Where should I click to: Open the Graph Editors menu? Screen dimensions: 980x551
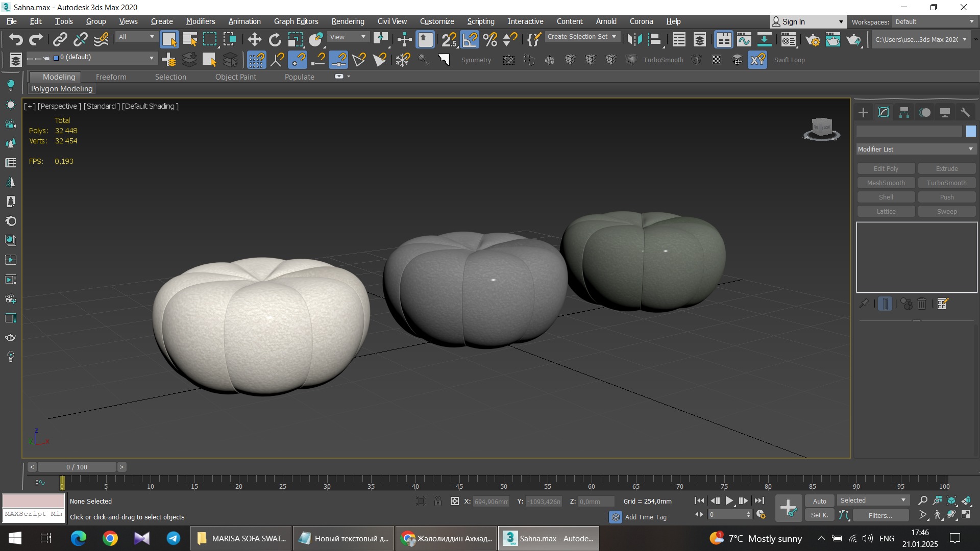[x=296, y=21]
